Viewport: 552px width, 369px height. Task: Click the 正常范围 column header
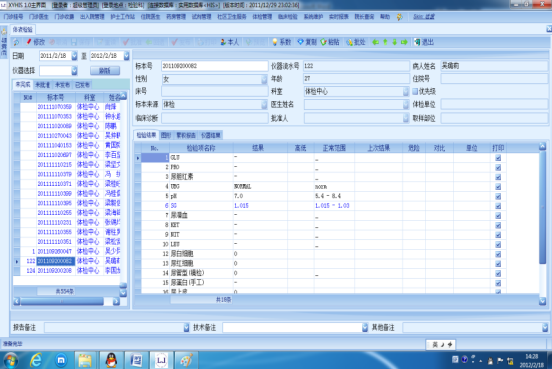(x=334, y=148)
